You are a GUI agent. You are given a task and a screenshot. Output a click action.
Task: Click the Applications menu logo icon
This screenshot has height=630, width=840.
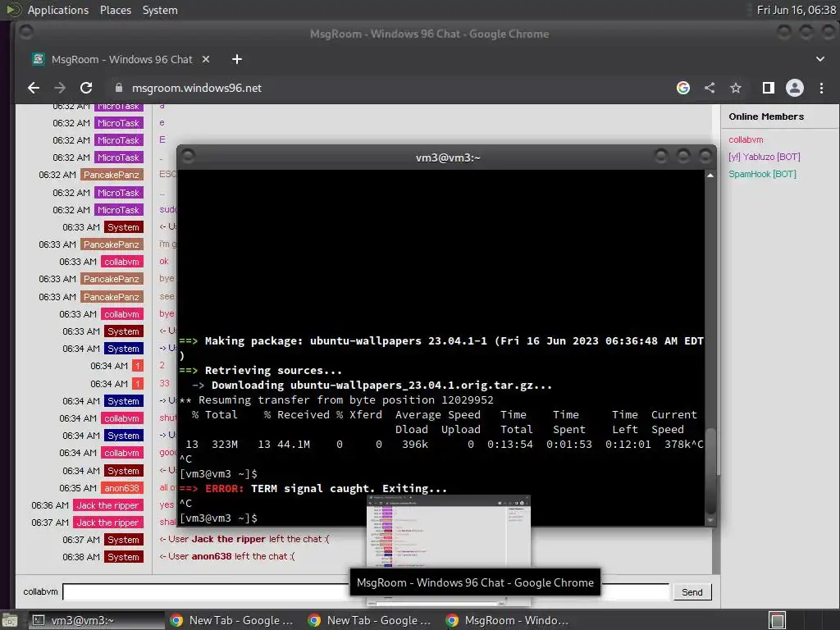coord(13,10)
